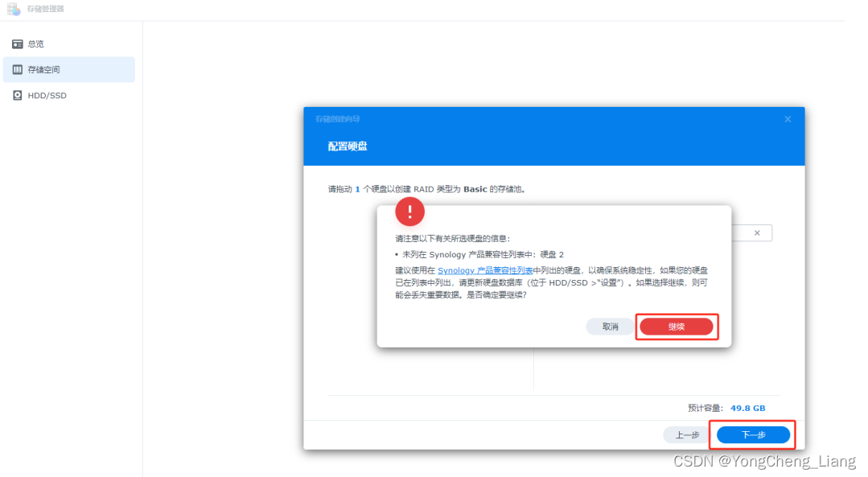This screenshot has width=868, height=477.
Task: Click the 存储空间 sidebar icon
Action: pyautogui.click(x=18, y=70)
